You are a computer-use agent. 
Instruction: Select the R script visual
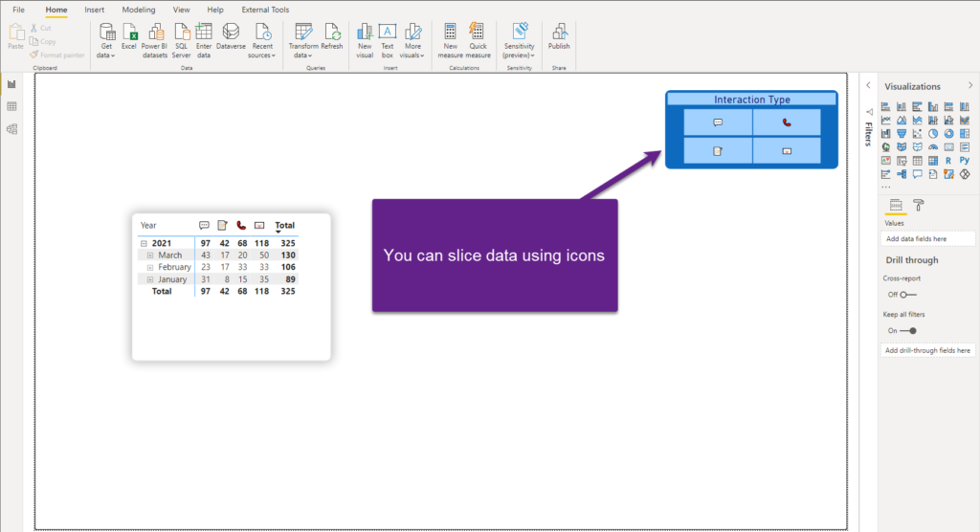click(x=948, y=162)
